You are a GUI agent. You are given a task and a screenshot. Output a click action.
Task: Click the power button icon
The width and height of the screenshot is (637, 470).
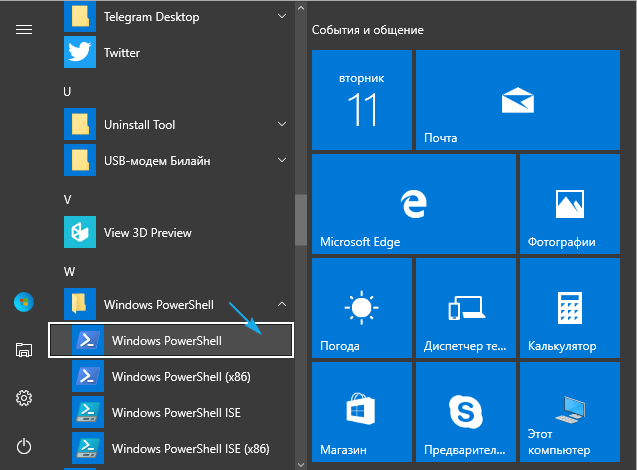point(24,446)
